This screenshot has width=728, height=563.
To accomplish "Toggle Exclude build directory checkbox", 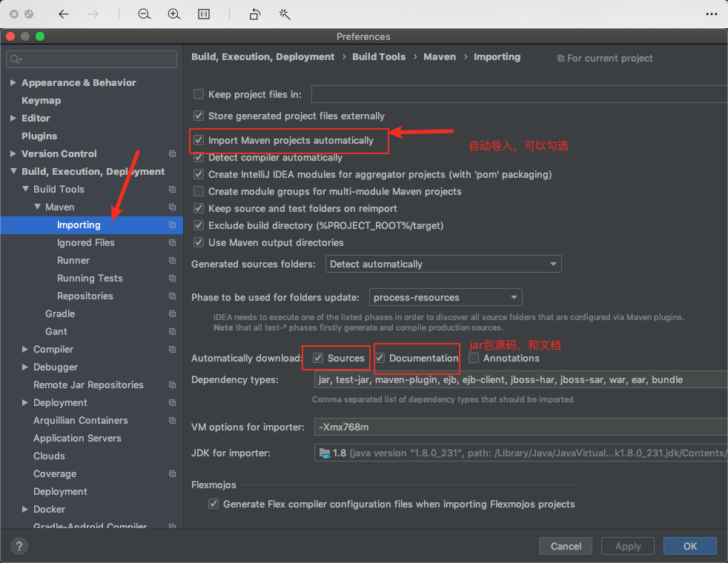I will (199, 225).
